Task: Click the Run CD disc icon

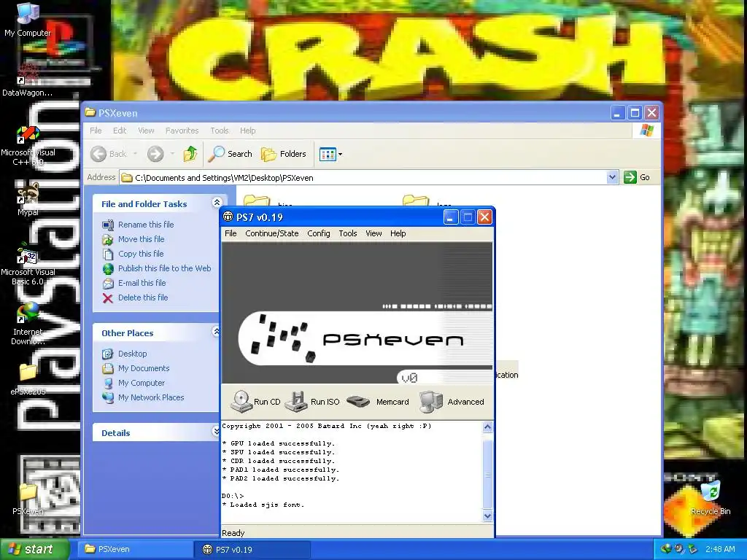Action: (241, 402)
